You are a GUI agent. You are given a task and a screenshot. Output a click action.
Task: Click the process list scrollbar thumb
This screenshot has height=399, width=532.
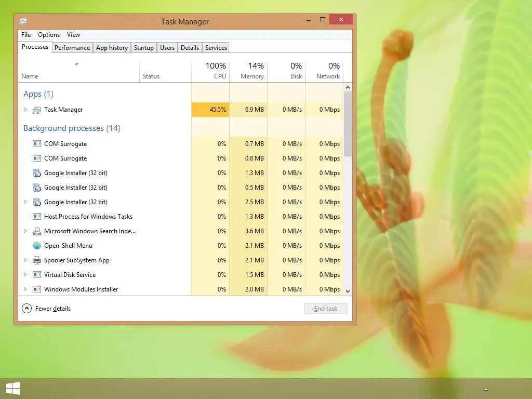coord(348,124)
